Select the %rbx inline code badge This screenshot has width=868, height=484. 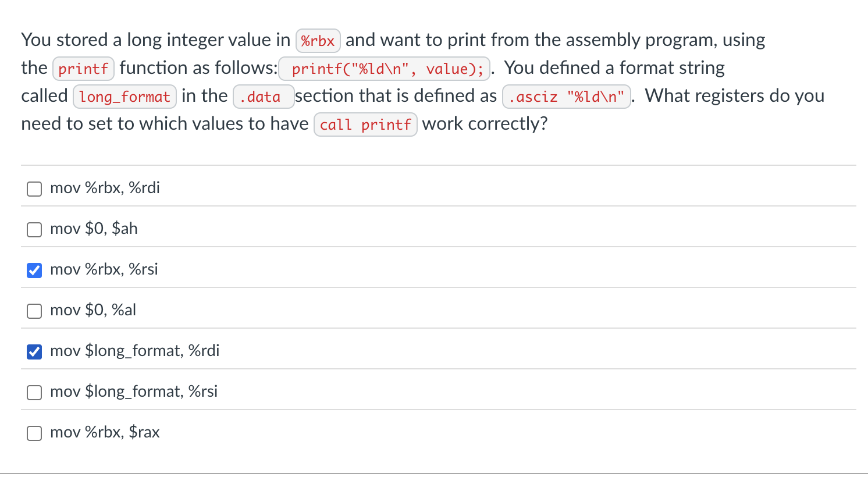[x=318, y=40]
